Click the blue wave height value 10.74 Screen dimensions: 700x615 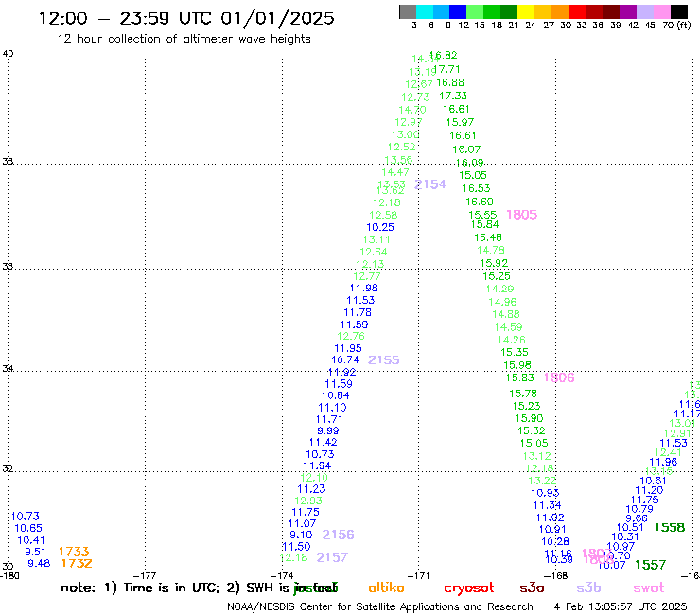pos(345,360)
